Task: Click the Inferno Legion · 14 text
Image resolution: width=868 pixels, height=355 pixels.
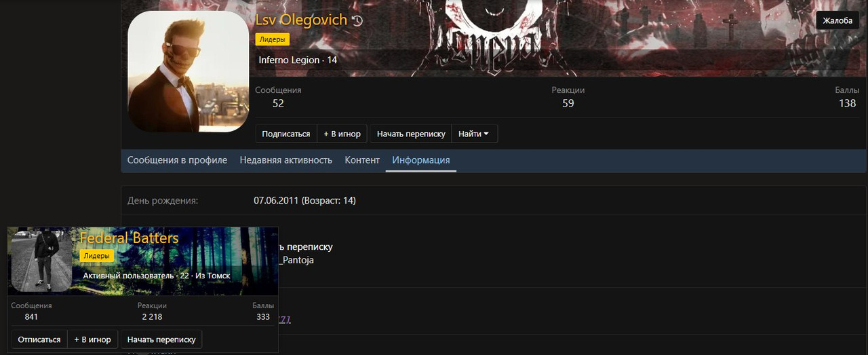Action: pyautogui.click(x=298, y=60)
